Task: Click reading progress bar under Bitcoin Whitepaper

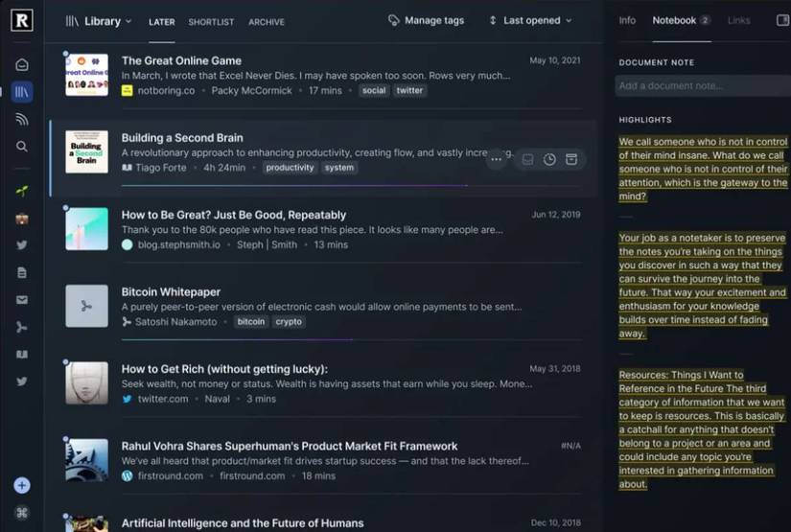Action: [x=352, y=340]
